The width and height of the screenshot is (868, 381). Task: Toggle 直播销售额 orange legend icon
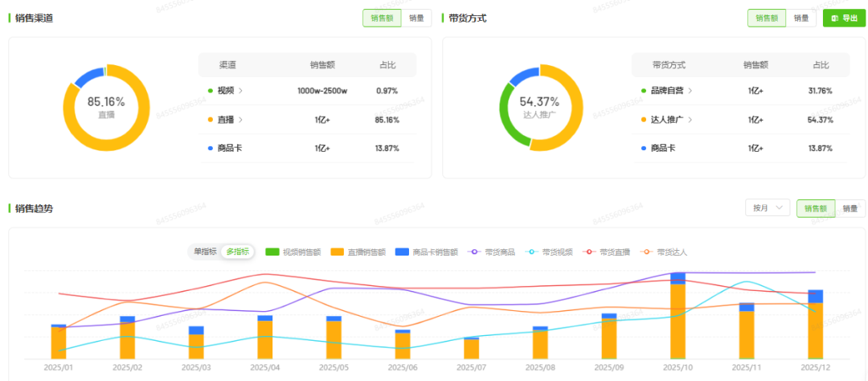[x=338, y=252]
